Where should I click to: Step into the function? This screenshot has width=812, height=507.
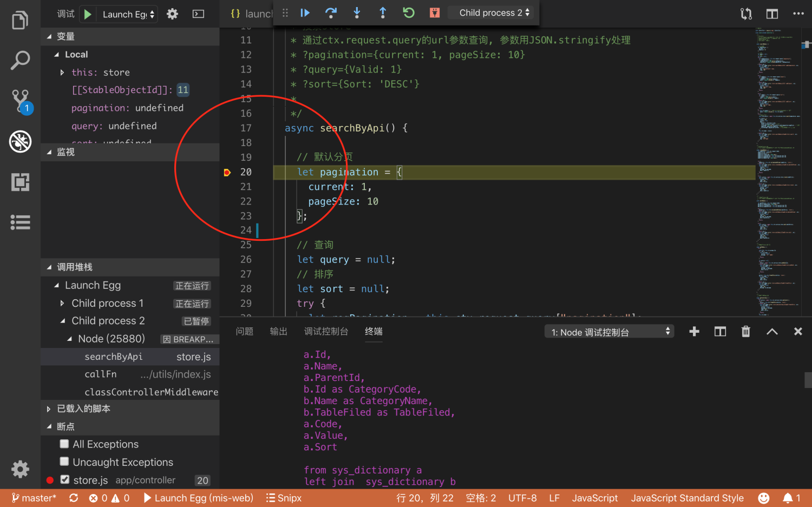click(x=357, y=12)
